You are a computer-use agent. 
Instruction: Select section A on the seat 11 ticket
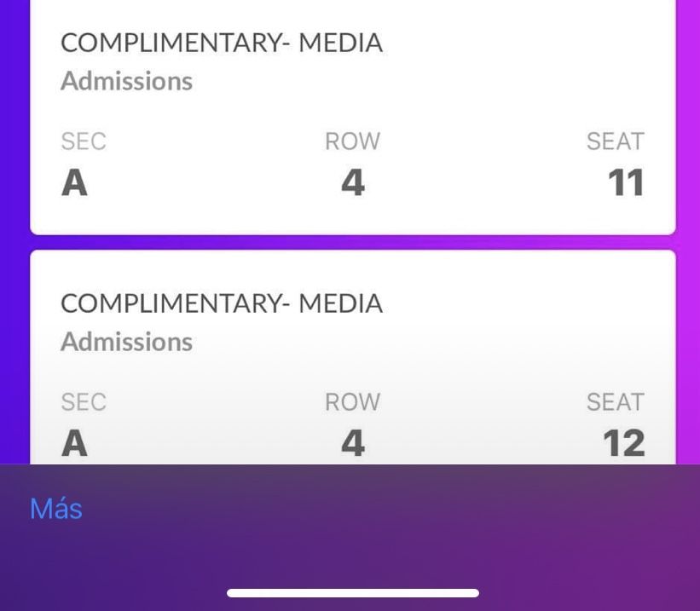point(75,183)
